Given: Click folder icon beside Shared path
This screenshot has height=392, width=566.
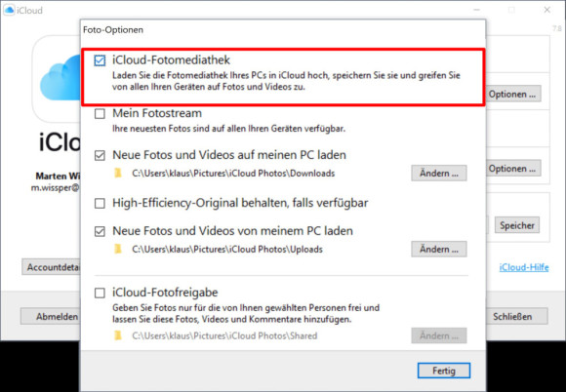Looking at the screenshot, I should click(118, 335).
